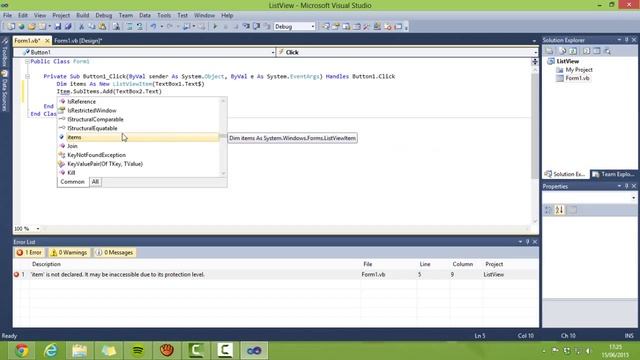640x360 pixels.
Task: Select 'KeyNotFoundException' in the IntelliSense list
Action: (x=138, y=155)
